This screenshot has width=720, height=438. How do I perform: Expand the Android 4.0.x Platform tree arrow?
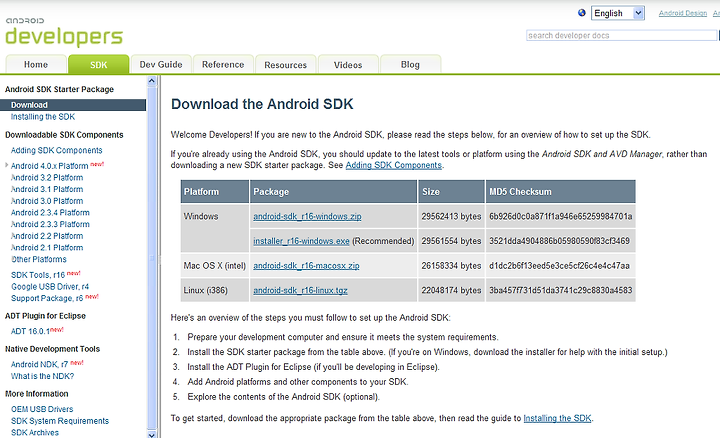click(x=6, y=165)
